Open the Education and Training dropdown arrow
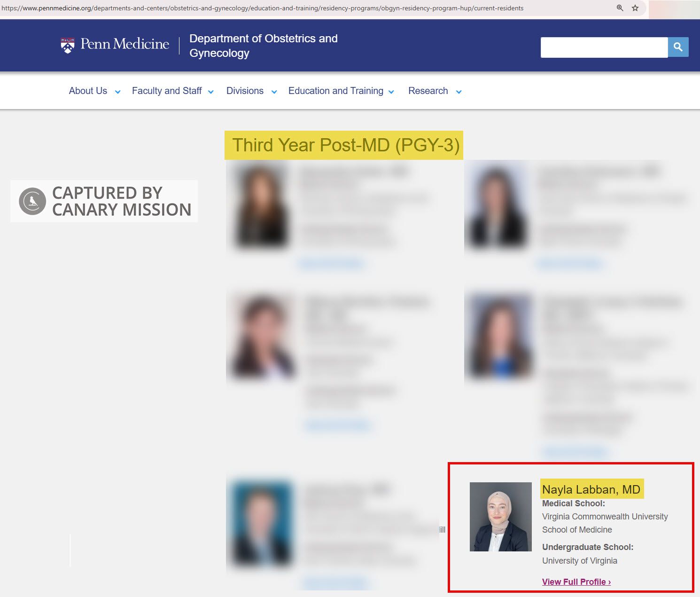 pos(391,92)
